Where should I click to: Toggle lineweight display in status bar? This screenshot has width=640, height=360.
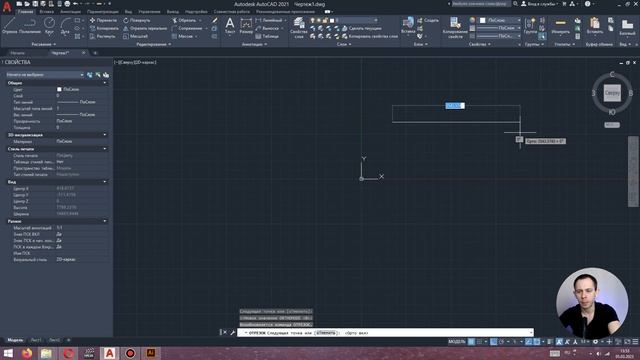click(550, 342)
